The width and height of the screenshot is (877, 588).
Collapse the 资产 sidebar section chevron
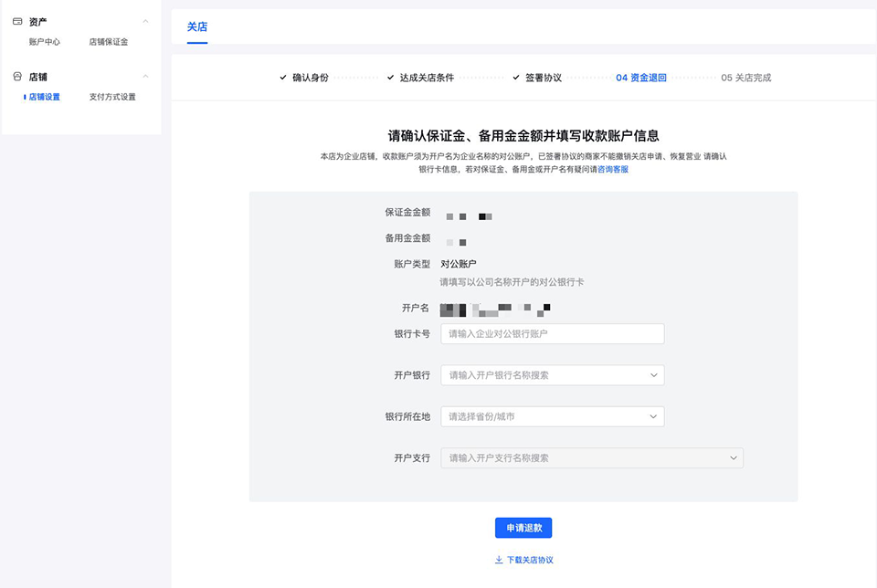click(145, 21)
